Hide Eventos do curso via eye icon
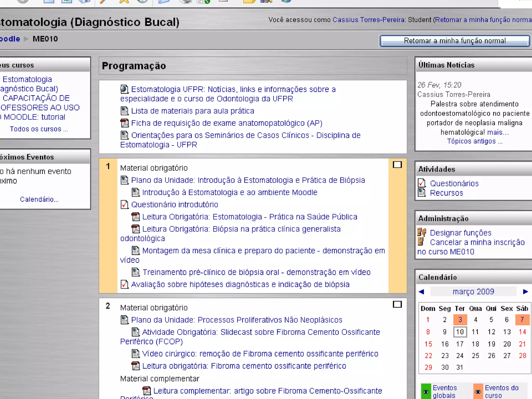This screenshot has width=532, height=399. click(x=478, y=391)
